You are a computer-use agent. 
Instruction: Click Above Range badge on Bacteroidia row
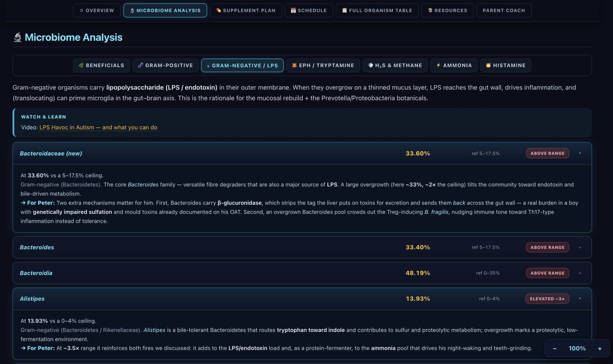547,273
